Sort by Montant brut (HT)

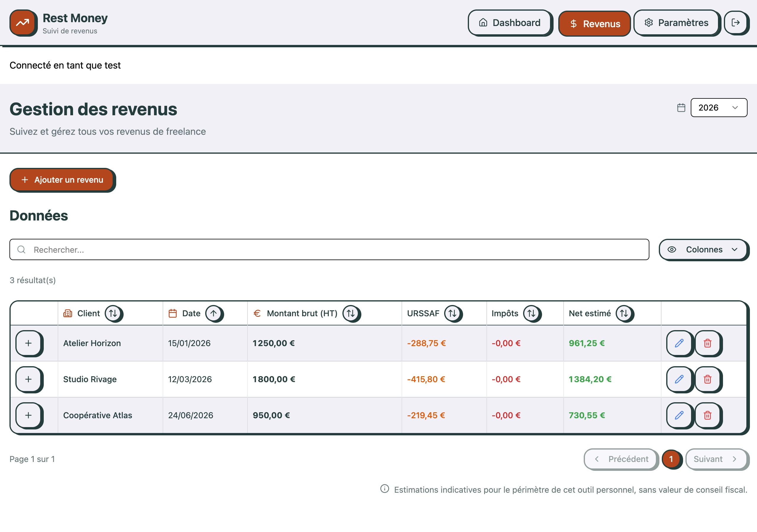[351, 313]
